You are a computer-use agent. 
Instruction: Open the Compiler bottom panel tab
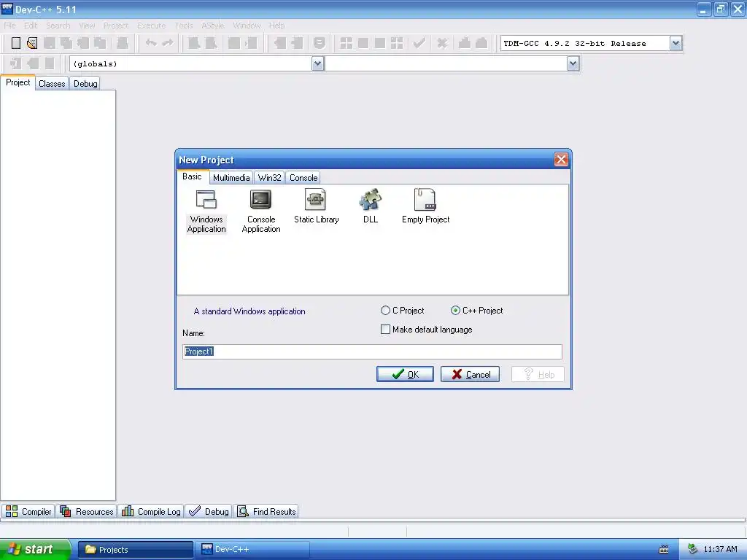coord(28,511)
